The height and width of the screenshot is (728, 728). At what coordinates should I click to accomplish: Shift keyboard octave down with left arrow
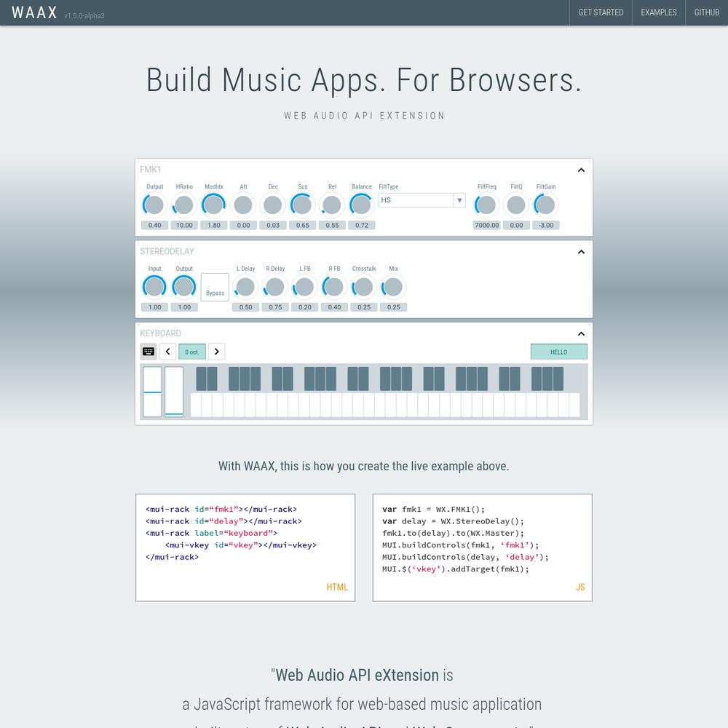click(x=167, y=352)
